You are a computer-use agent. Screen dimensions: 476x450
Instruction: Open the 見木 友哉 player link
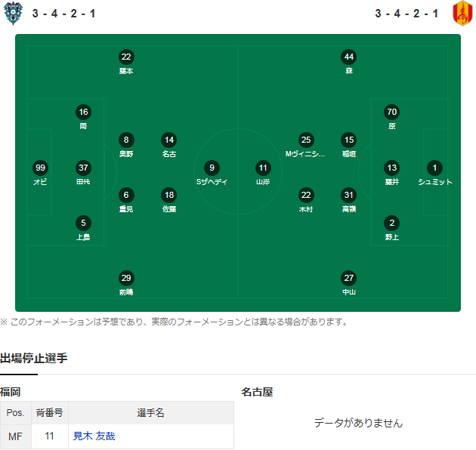[x=94, y=436]
